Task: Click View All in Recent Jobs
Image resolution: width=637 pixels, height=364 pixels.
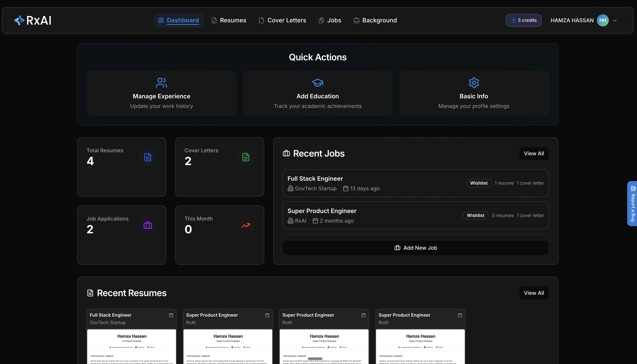Action: [x=534, y=153]
